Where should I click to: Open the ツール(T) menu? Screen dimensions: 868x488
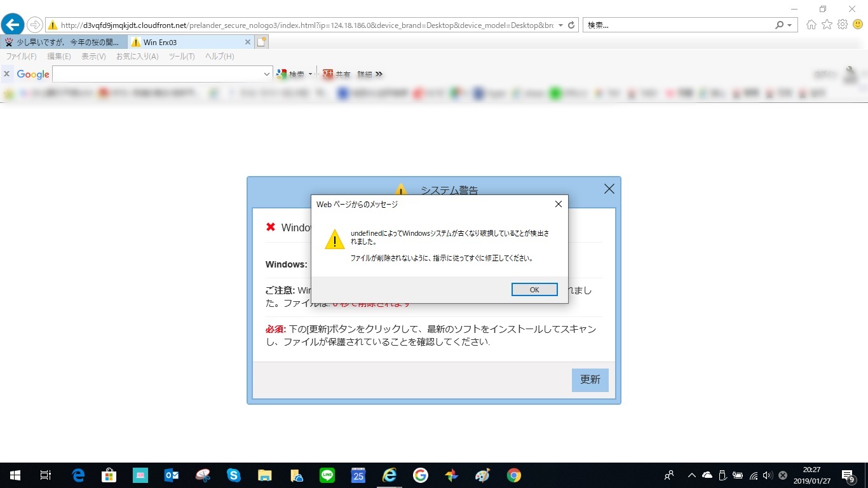182,57
